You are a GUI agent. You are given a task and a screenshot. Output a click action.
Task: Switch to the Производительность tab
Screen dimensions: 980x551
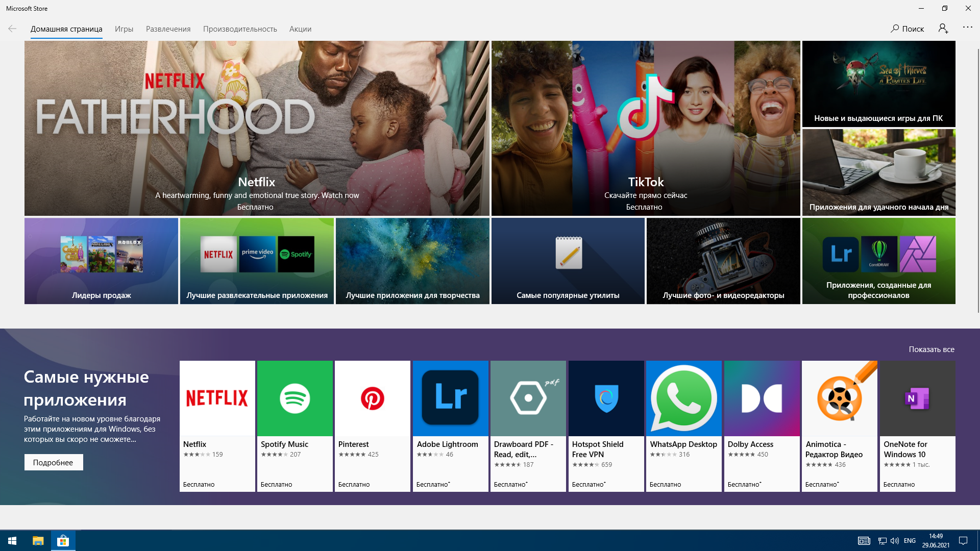240,29
